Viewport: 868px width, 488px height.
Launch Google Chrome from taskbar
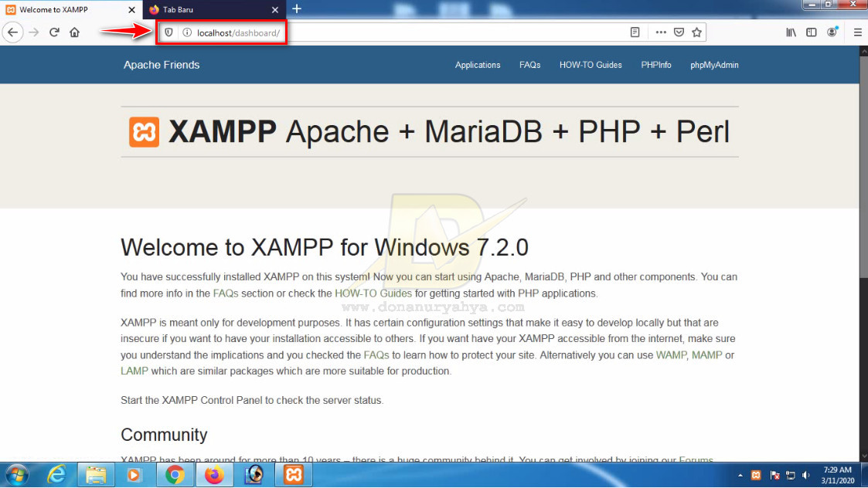[175, 475]
